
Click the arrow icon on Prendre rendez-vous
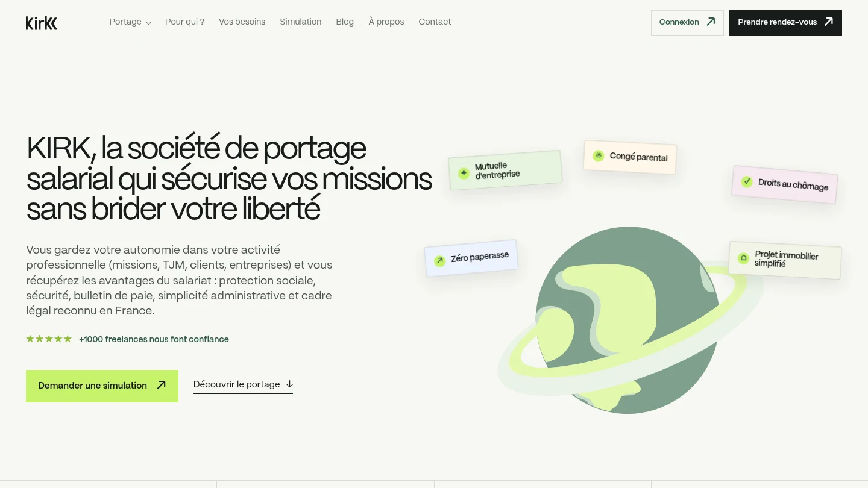point(829,22)
